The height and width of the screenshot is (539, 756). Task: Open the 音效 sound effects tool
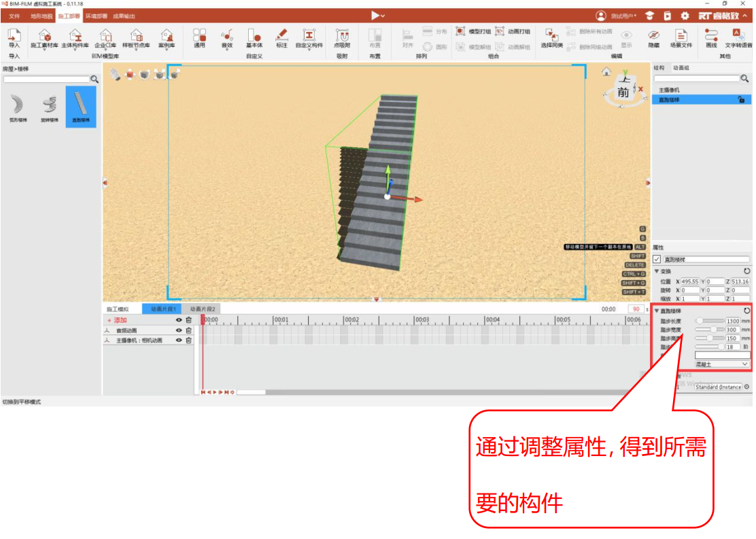click(227, 39)
